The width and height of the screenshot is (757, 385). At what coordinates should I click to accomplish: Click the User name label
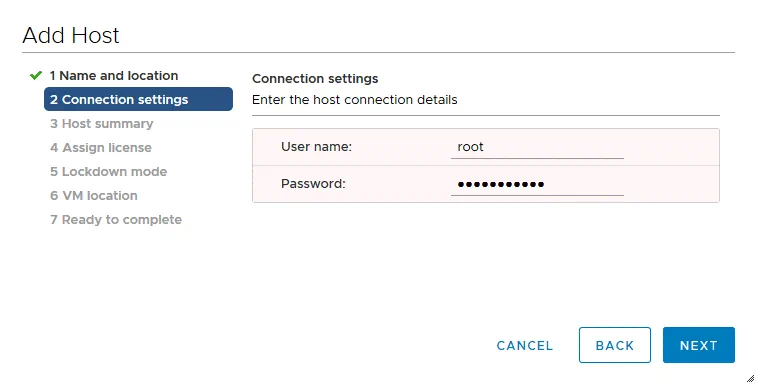(x=316, y=146)
